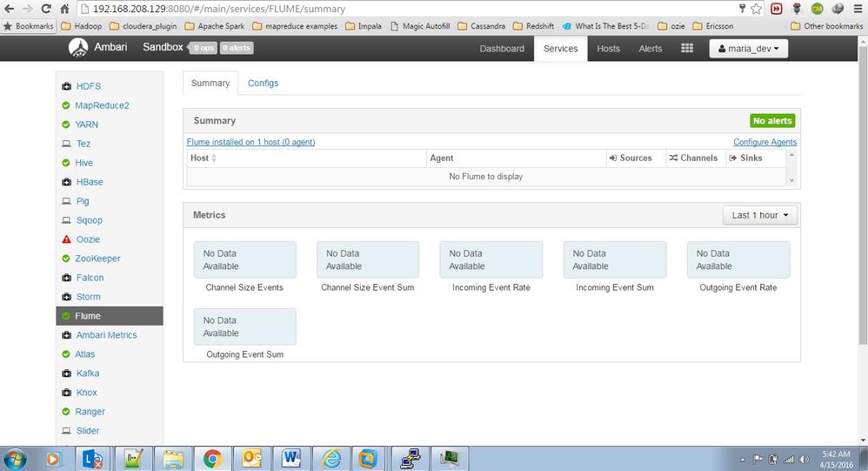Select Hive service

(x=84, y=163)
